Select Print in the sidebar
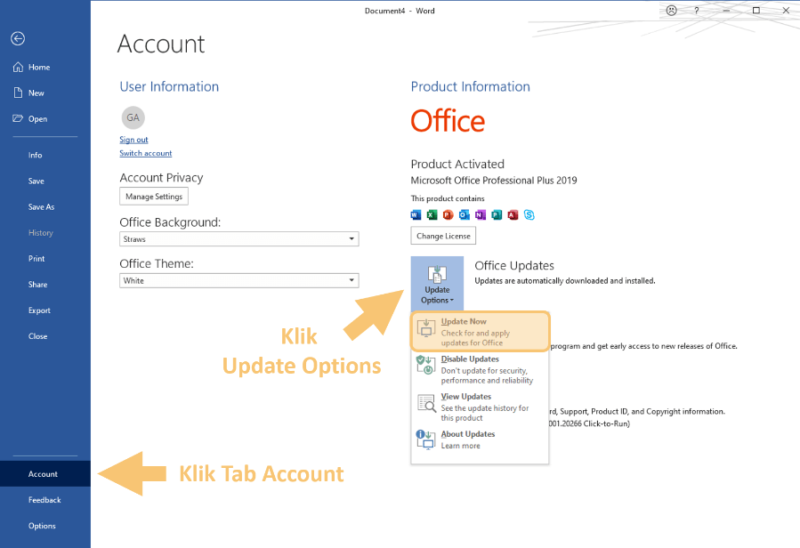This screenshot has width=800, height=548. [37, 259]
